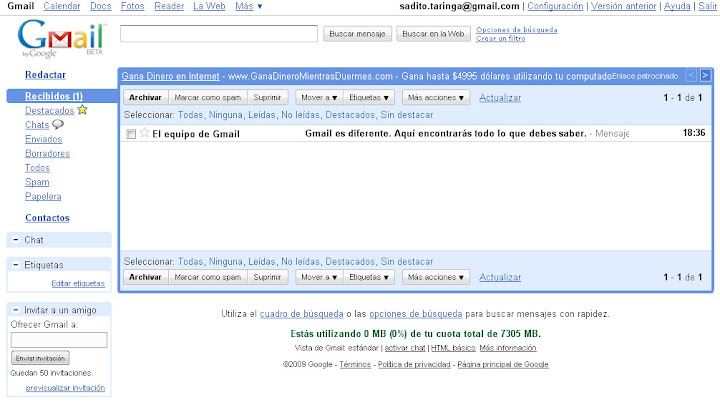Click Buscar en la Web button
This screenshot has width=720, height=405.
[433, 34]
